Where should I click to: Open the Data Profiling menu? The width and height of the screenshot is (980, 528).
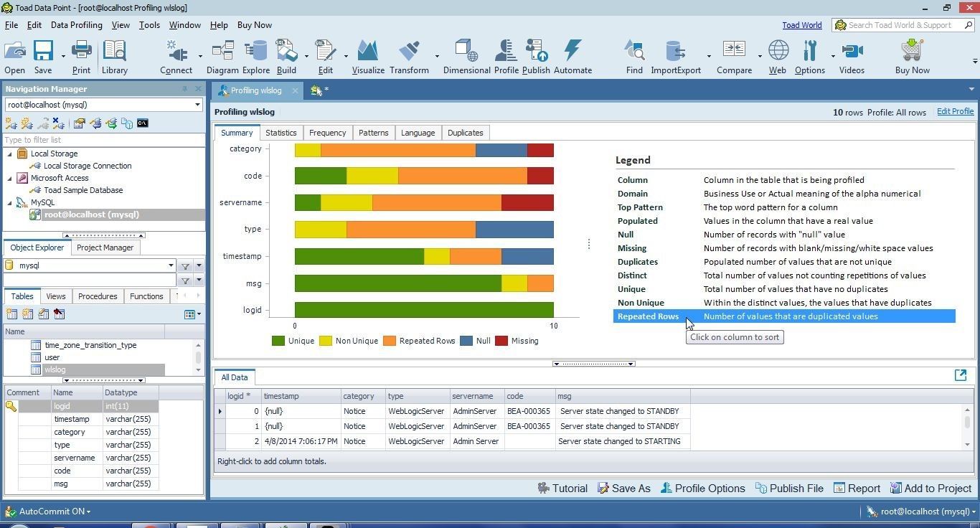point(77,25)
